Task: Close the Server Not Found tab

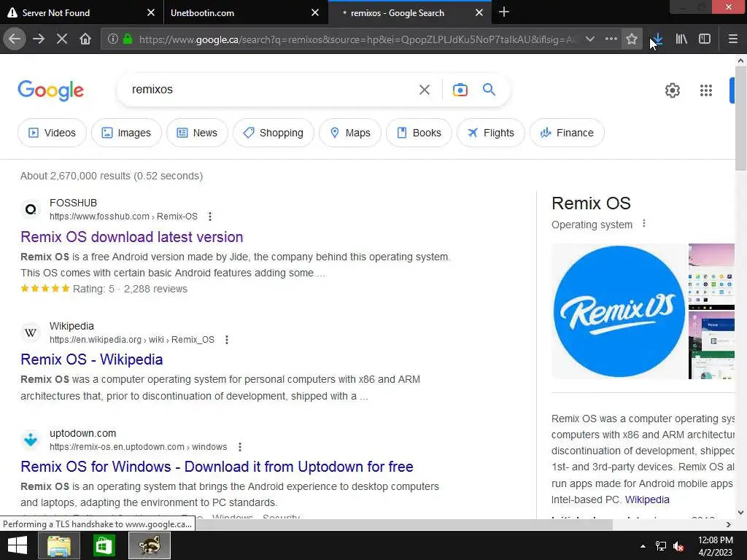Action: (151, 12)
